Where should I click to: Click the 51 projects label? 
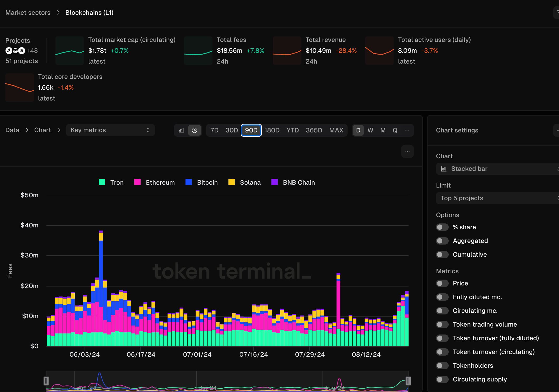(x=22, y=61)
